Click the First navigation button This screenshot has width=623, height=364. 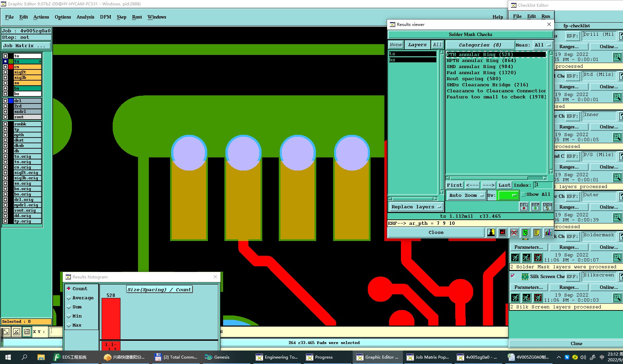point(454,185)
